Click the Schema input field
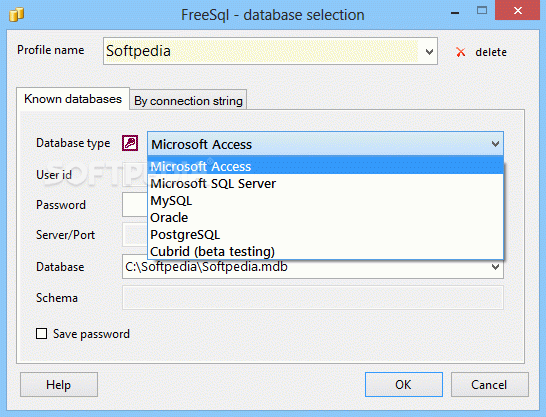Screen dimensions: 546x417 313,298
